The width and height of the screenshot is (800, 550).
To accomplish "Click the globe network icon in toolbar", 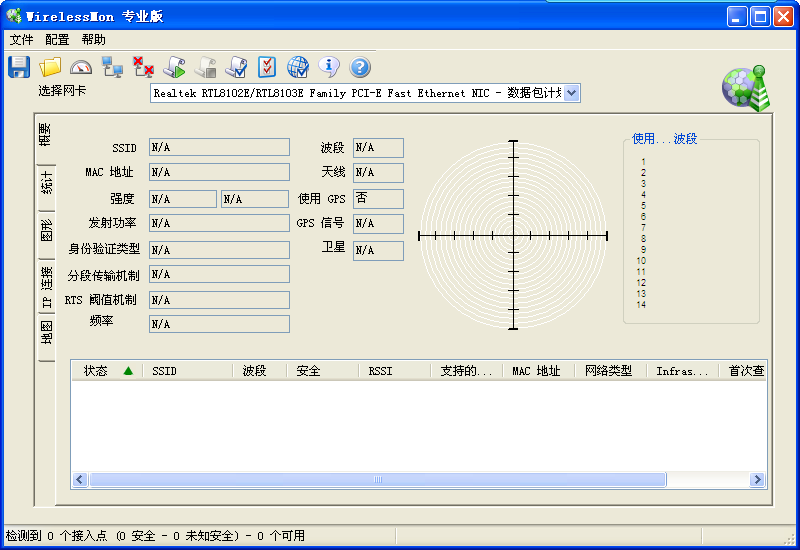I will (x=298, y=67).
